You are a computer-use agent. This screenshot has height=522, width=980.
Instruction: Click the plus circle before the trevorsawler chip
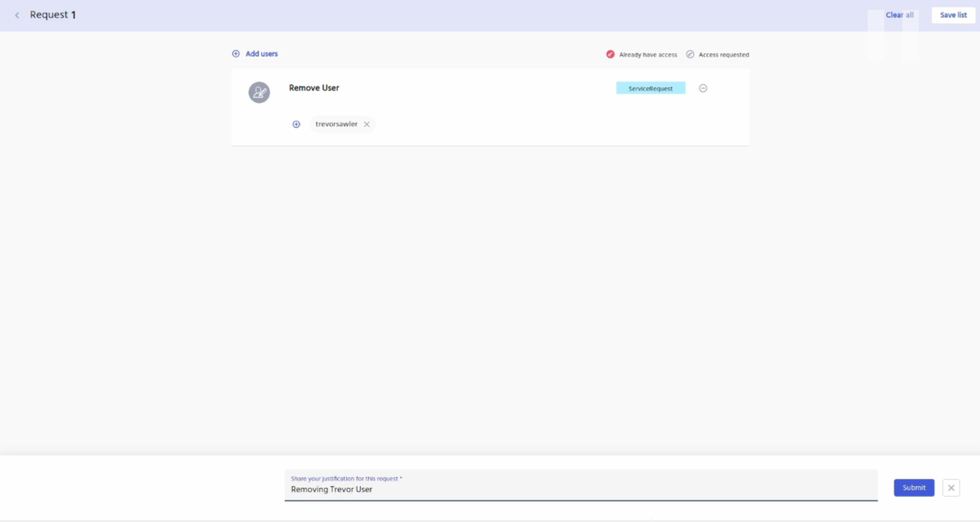pyautogui.click(x=296, y=124)
